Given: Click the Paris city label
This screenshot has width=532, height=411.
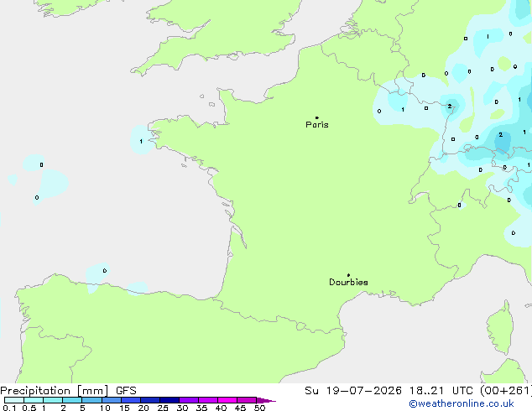Looking at the screenshot, I should tap(317, 125).
